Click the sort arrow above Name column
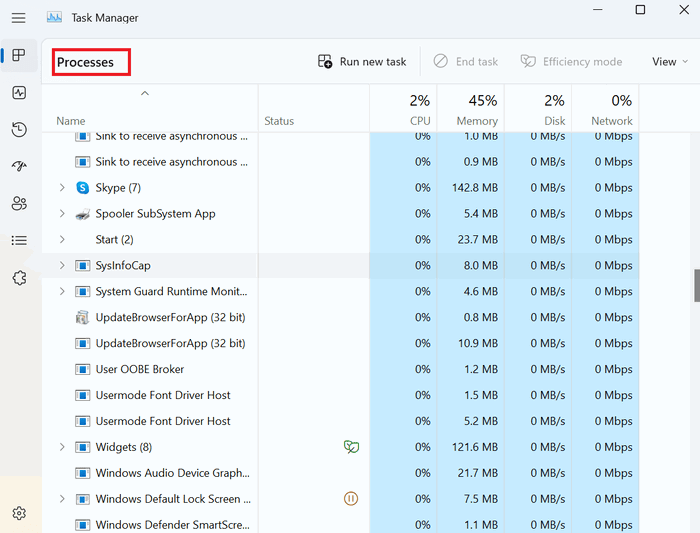This screenshot has width=700, height=533. tap(145, 93)
